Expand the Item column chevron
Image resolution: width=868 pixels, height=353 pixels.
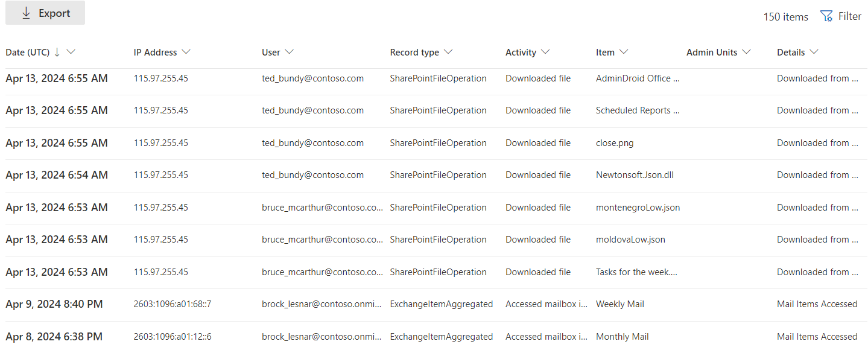(624, 52)
